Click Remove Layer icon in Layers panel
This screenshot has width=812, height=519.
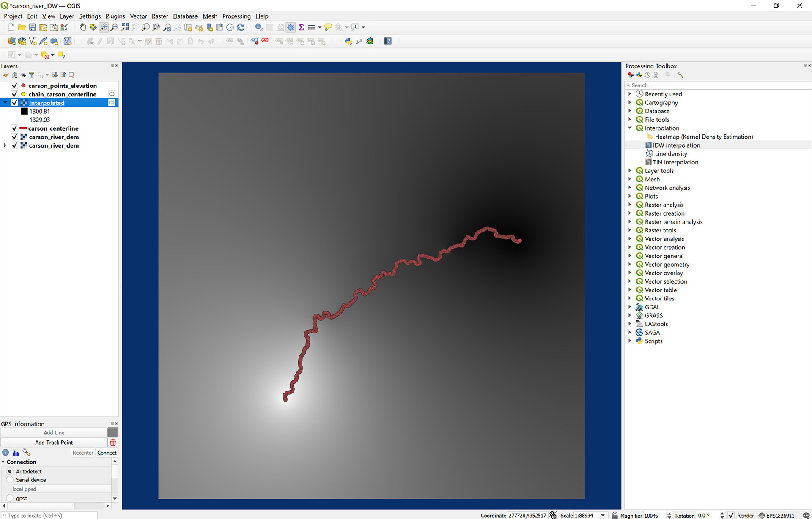tap(72, 75)
